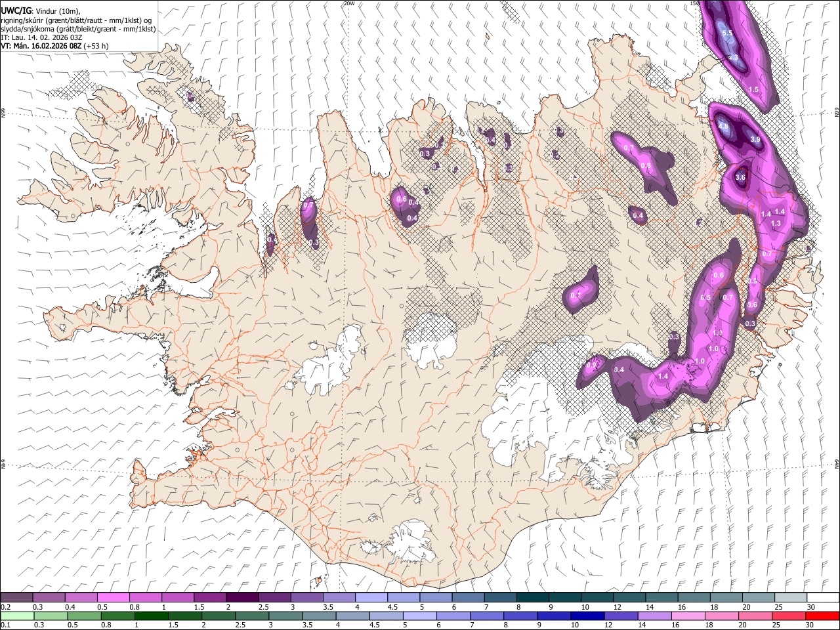Viewport: 840px width, 630px height.
Task: Pick the bright pink 0.5 swatch, upper scale
Action: pyautogui.click(x=113, y=597)
